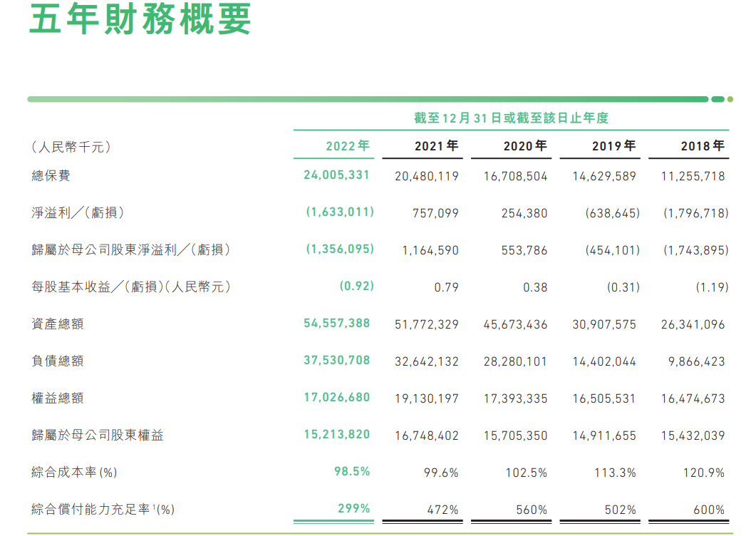Select the value 16,505,531

(604, 399)
